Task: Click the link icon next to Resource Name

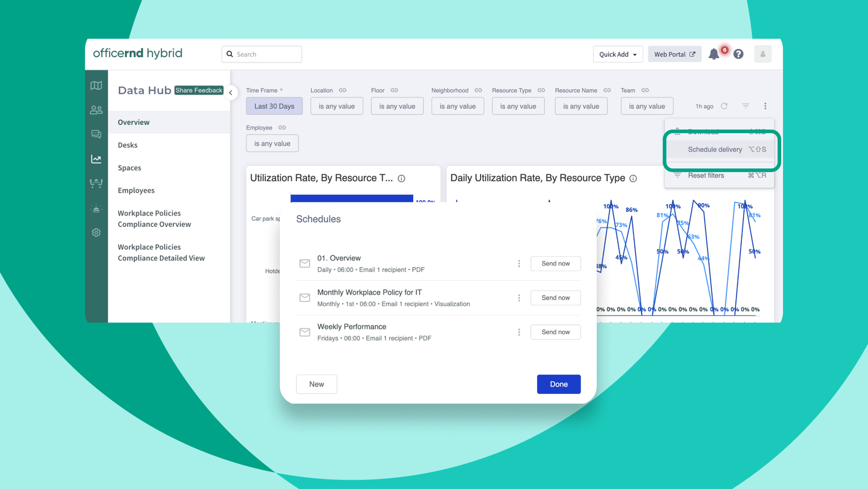Action: pyautogui.click(x=607, y=91)
